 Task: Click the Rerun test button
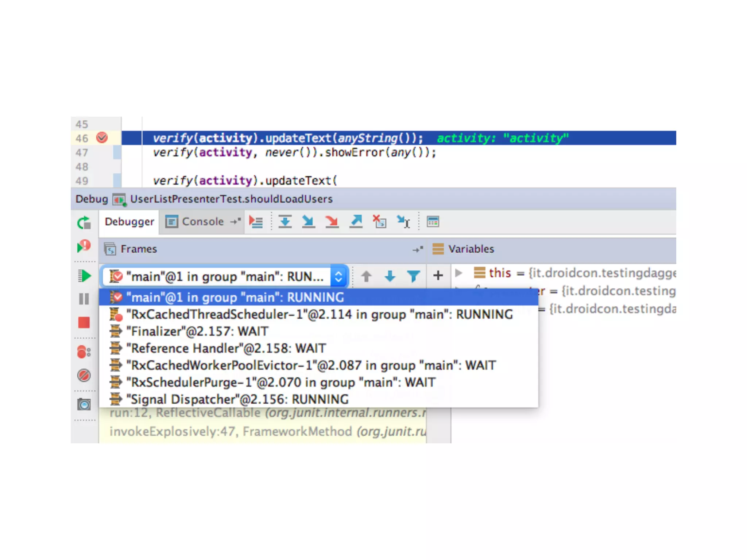tap(84, 223)
